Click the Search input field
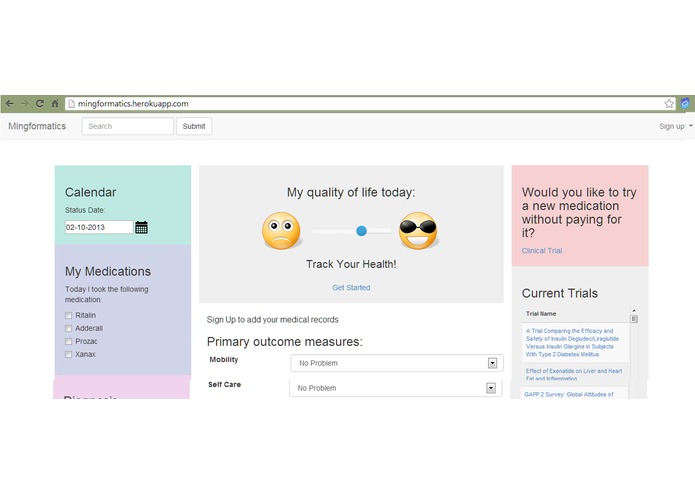Viewport: 695px width, 494px height. pos(128,126)
